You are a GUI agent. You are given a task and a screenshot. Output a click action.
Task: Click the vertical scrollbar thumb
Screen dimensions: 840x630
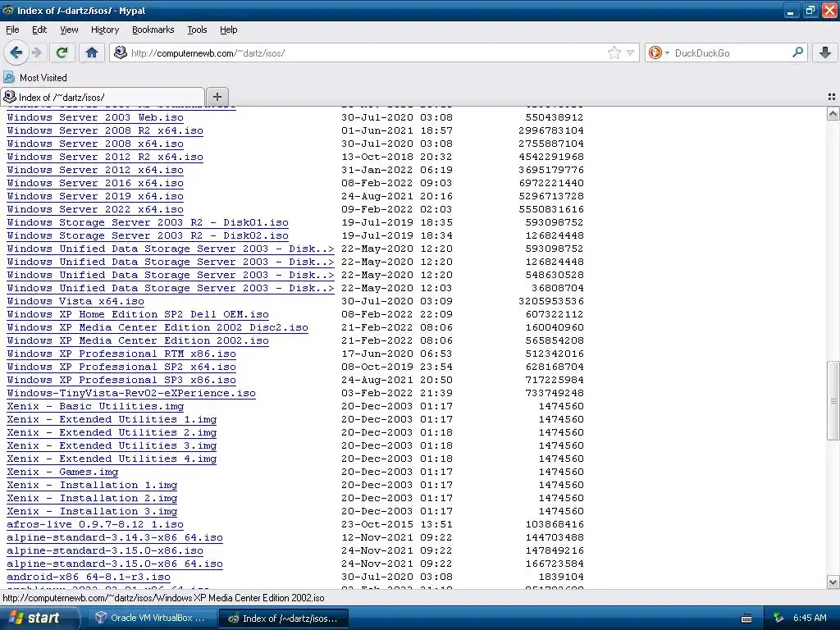point(833,400)
